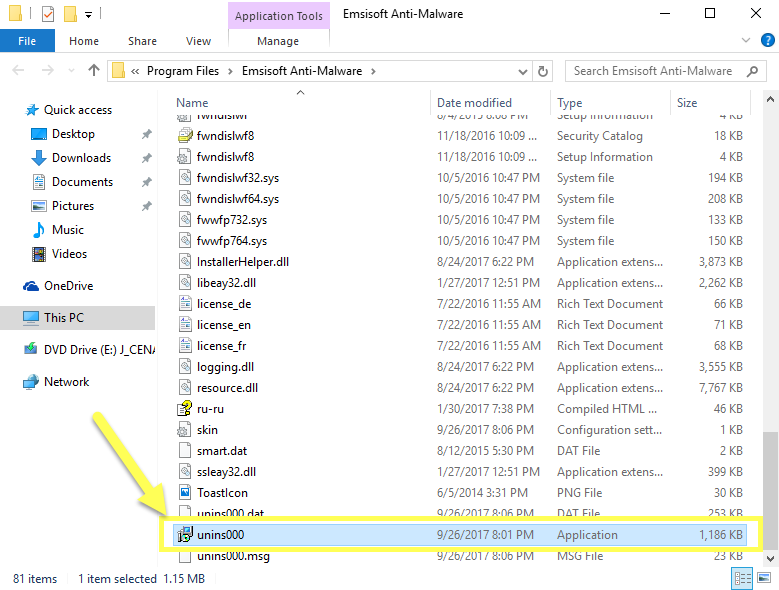Viewport: 779px width, 590px height.
Task: Open Downloads in the navigation pane
Action: click(81, 157)
